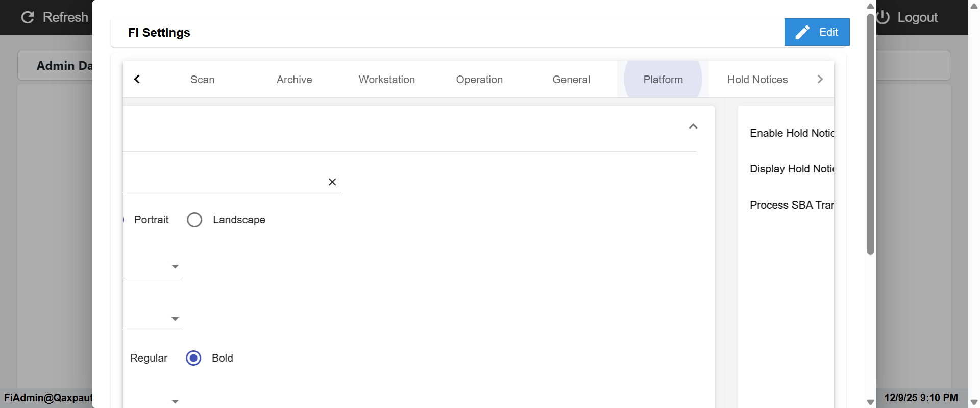Click the 'Process SBA Tran' setting label
This screenshot has width=980, height=408.
(x=792, y=205)
